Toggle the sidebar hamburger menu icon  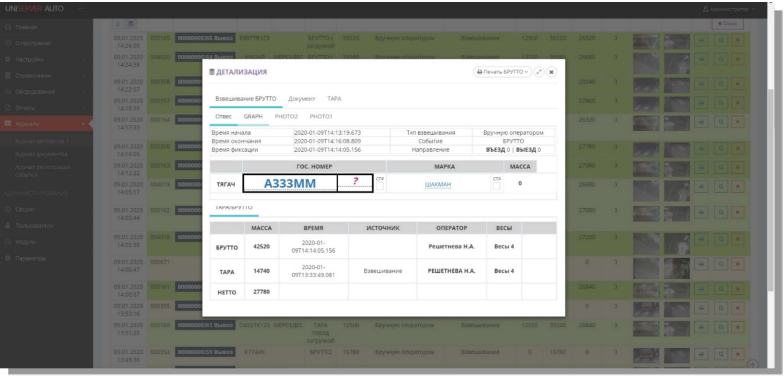click(81, 9)
